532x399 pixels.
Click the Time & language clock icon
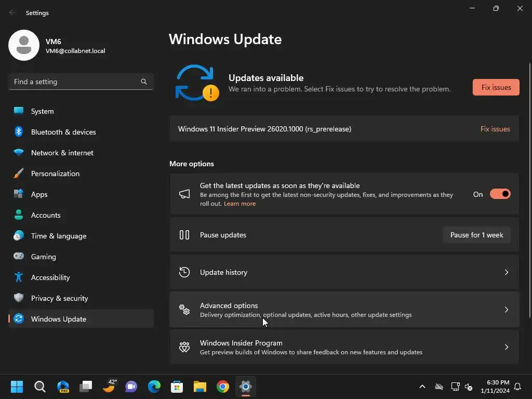[x=19, y=235]
